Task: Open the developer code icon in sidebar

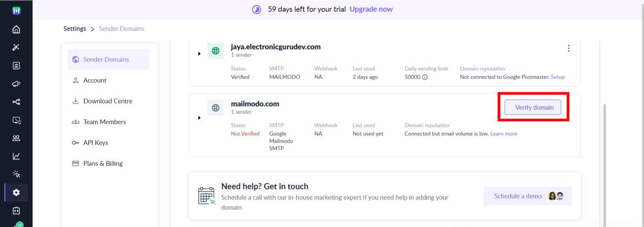Action: 16,211
